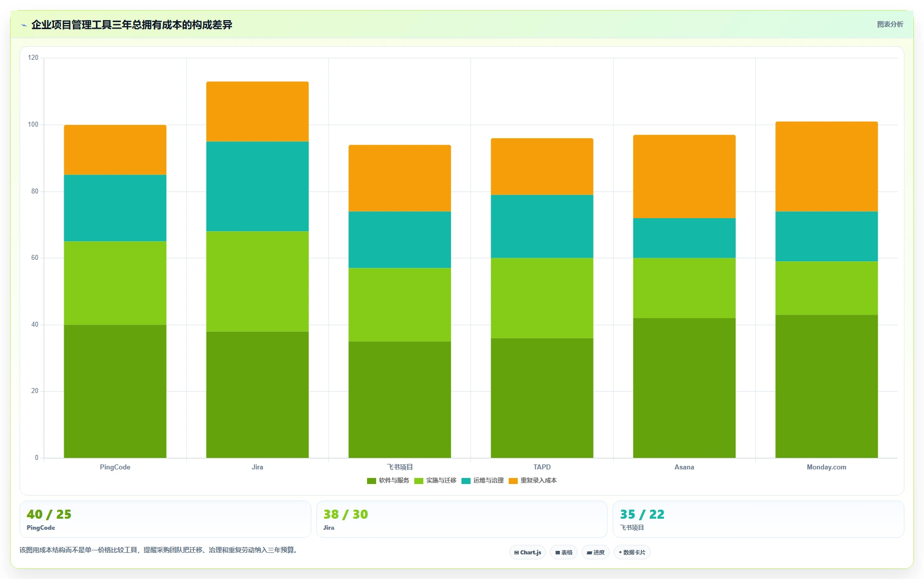Click the small icon before the chart title
The width and height of the screenshot is (924, 579).
(24, 25)
